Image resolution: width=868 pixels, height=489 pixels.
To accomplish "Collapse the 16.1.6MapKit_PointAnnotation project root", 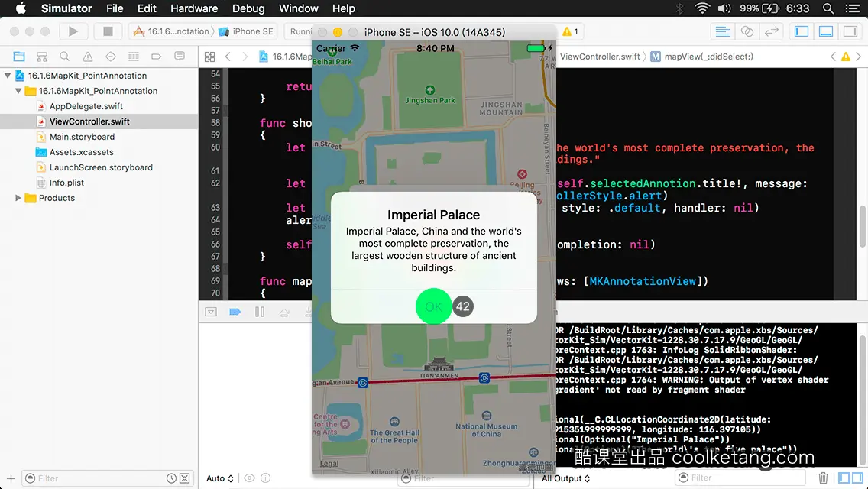I will [x=8, y=76].
